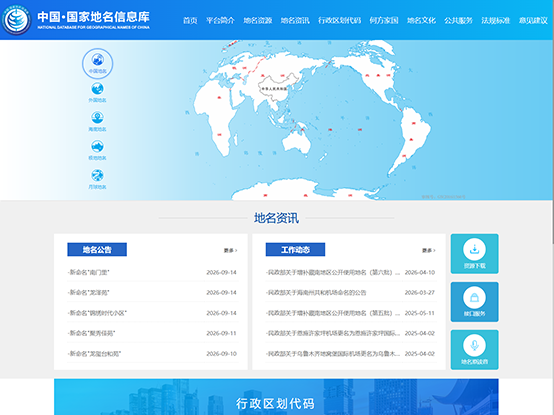
Task: Open 何方家国 in the navigation bar
Action: click(384, 20)
